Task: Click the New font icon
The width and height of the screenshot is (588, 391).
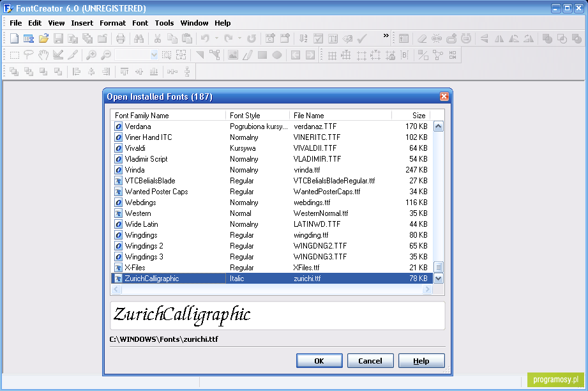Action: (14, 38)
